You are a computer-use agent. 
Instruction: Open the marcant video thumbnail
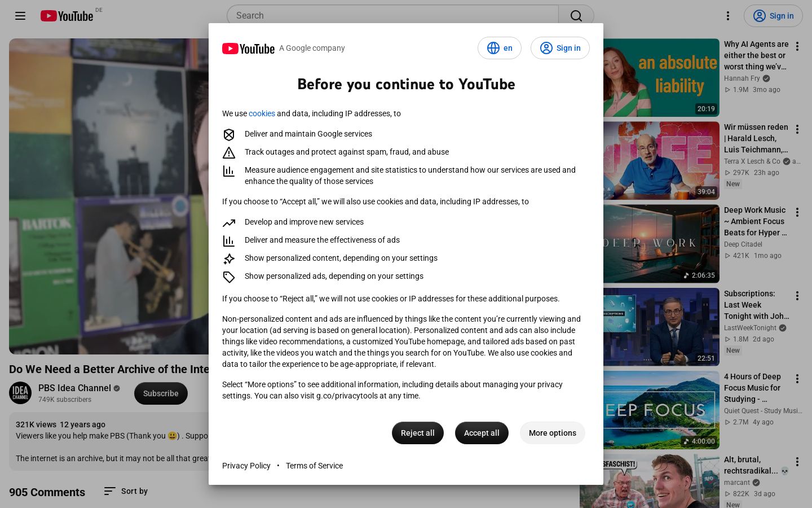tap(650, 481)
